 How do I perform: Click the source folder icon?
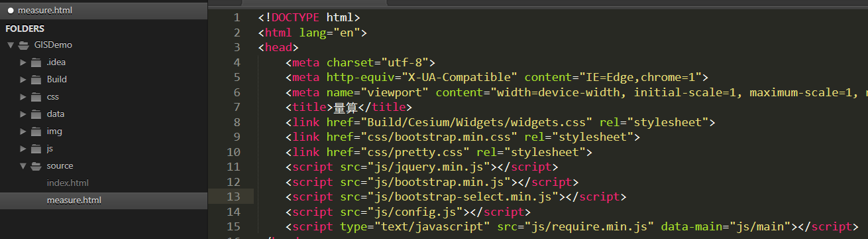tap(36, 166)
